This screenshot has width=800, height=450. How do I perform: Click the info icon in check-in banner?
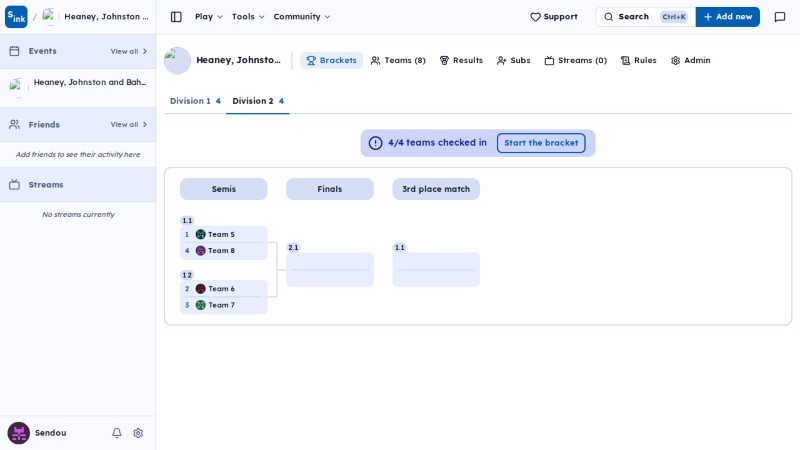point(375,143)
